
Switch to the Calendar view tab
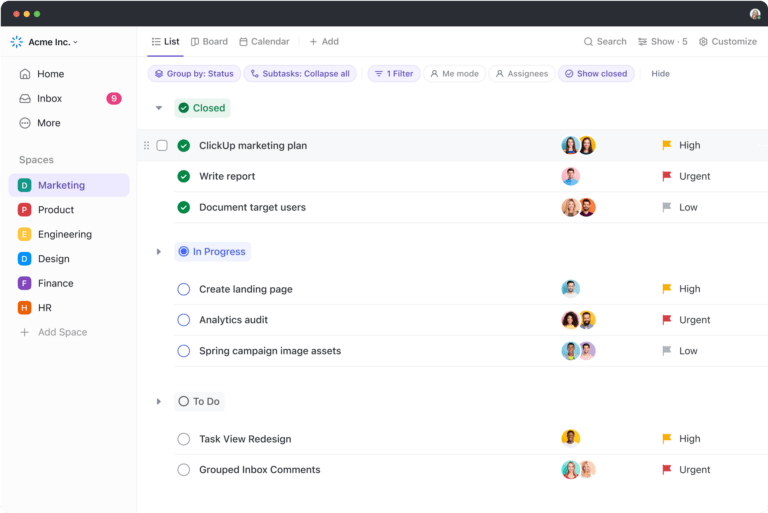pyautogui.click(x=264, y=42)
